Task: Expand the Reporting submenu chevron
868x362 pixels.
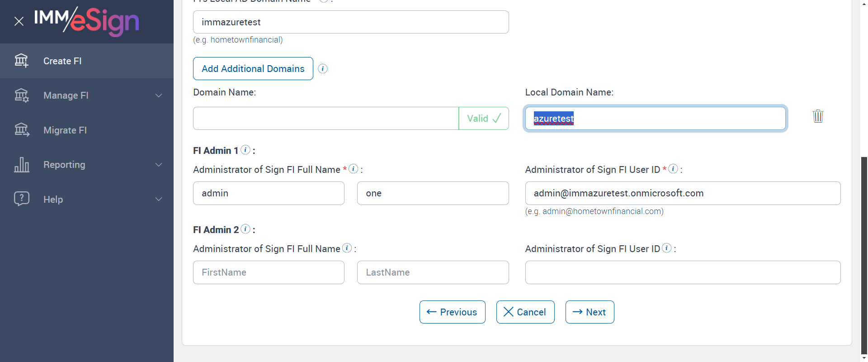Action: [159, 165]
